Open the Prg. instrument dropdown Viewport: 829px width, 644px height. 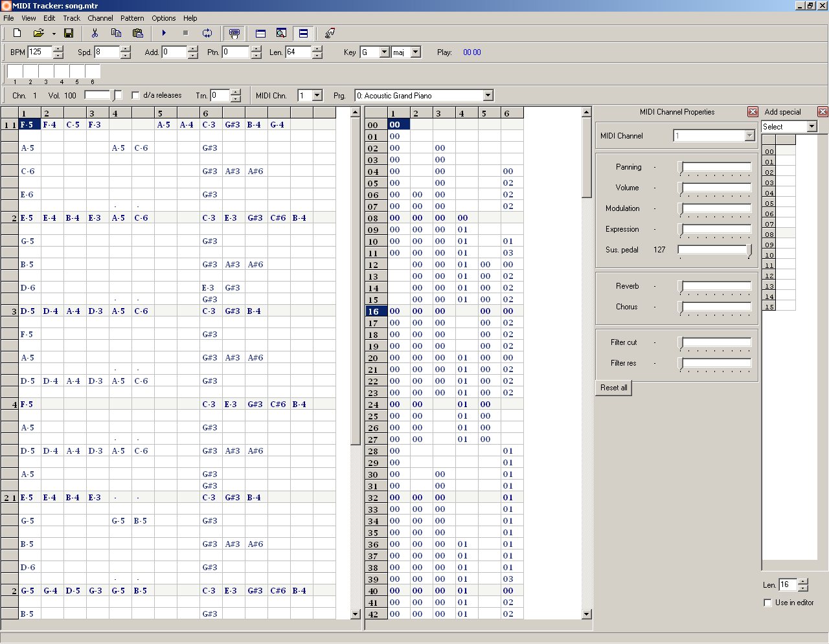point(489,95)
